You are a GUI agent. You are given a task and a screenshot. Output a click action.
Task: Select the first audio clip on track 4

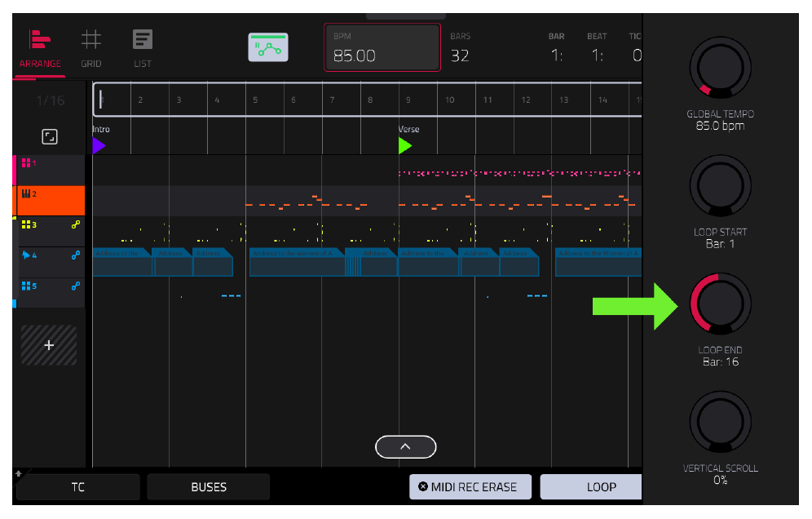tap(122, 262)
